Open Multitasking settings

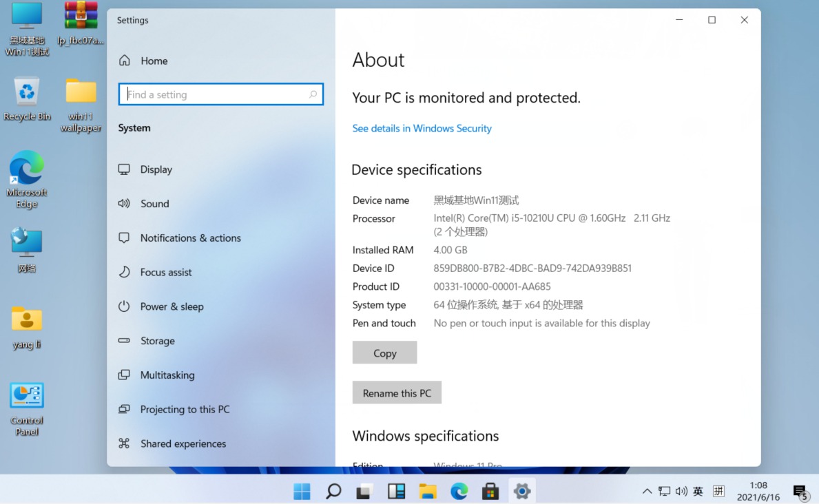(x=167, y=375)
